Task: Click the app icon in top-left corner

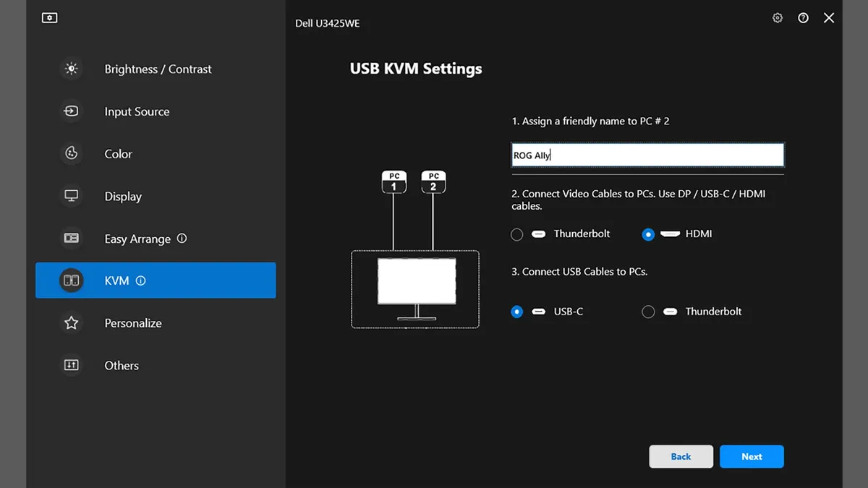Action: [49, 17]
